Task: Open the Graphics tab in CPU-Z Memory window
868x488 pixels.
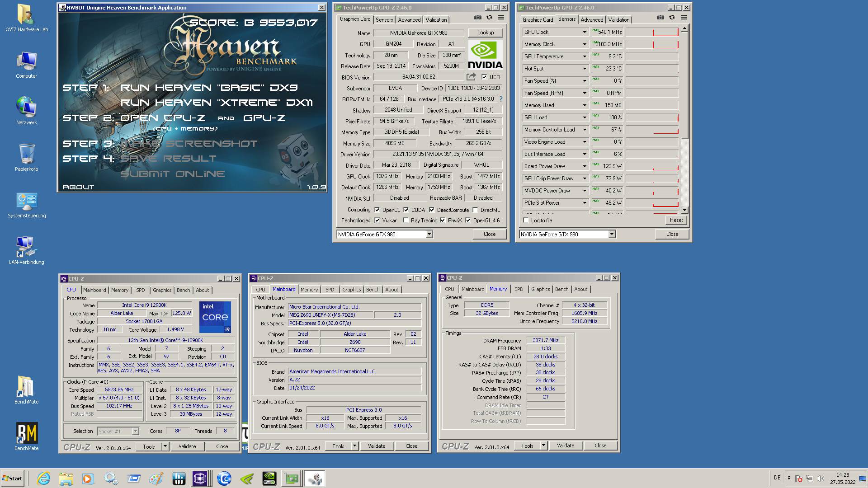Action: 540,289
